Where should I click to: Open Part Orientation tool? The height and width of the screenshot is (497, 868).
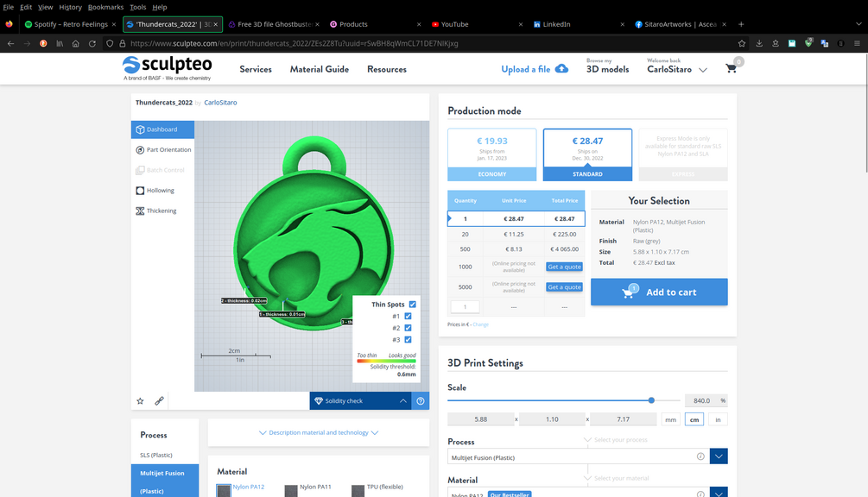[x=163, y=150]
